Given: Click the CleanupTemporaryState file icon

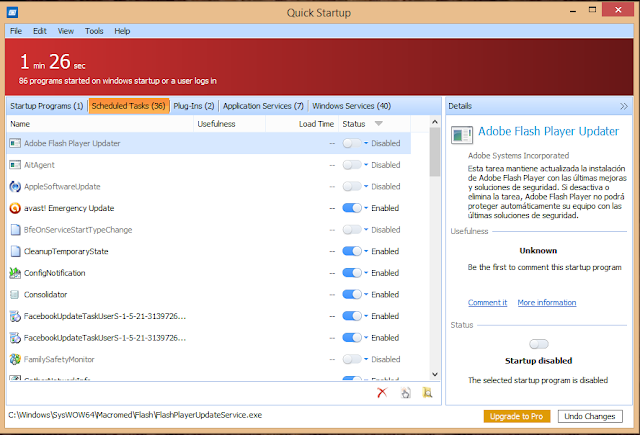Looking at the screenshot, I should click(x=15, y=251).
